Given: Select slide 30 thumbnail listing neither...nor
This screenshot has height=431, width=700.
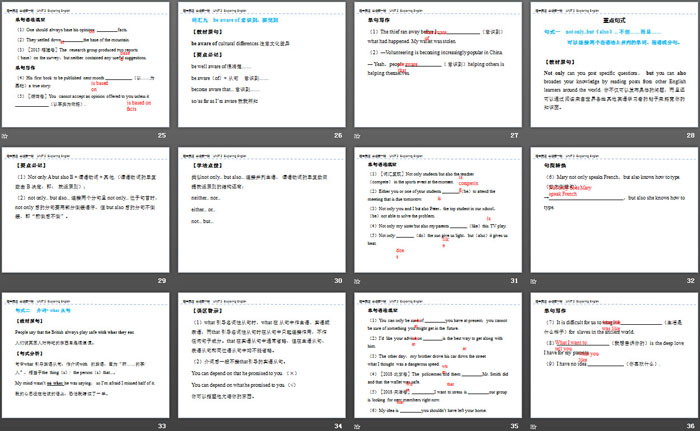Looking at the screenshot, I should tap(262, 210).
